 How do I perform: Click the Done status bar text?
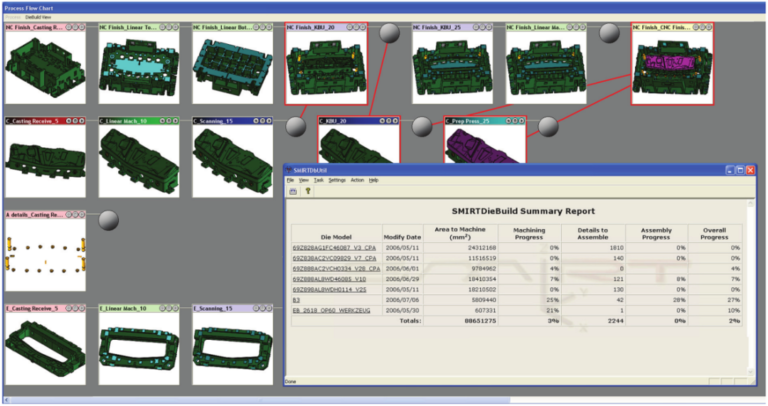coord(290,381)
